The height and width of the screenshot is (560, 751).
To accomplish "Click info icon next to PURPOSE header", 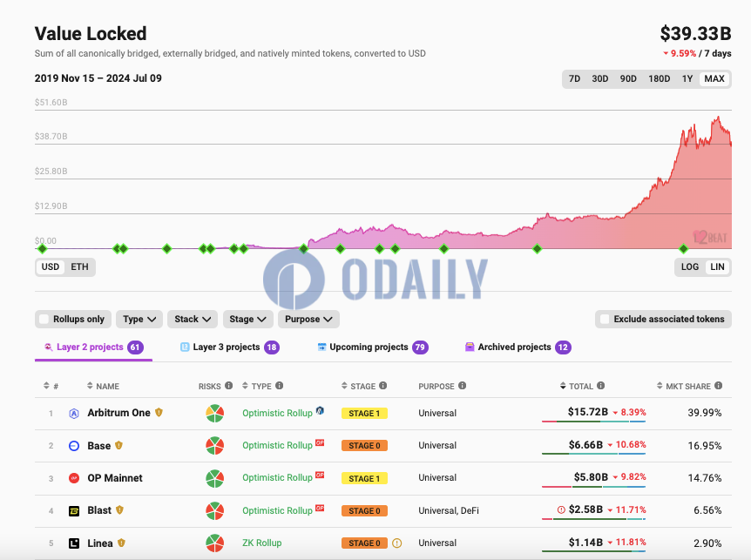I will [x=463, y=385].
